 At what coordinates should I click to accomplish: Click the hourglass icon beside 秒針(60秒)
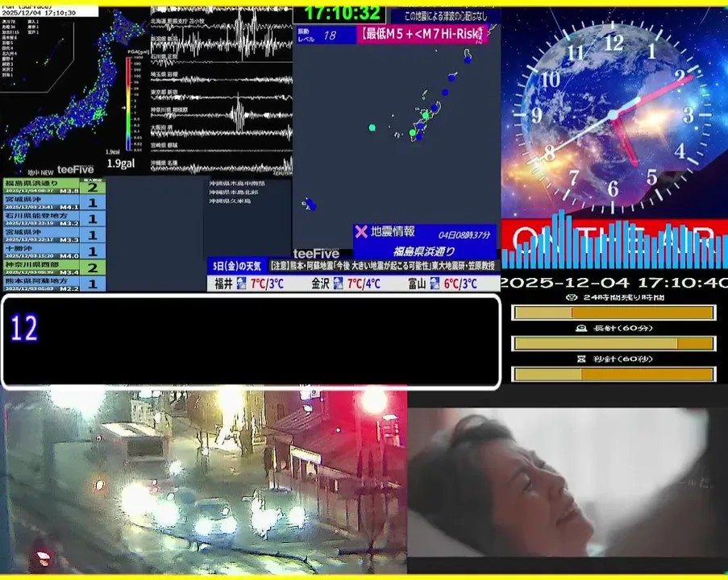tap(581, 359)
